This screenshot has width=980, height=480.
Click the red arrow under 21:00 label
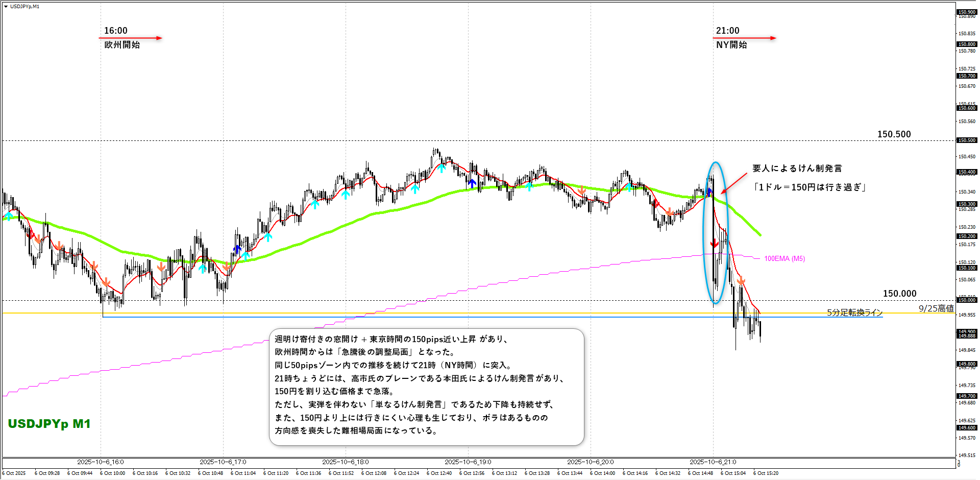tap(745, 38)
